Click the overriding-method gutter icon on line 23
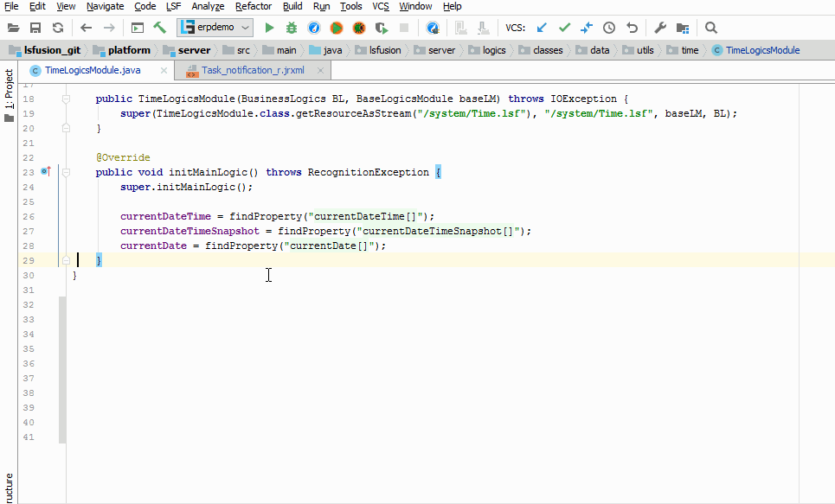Image resolution: width=835 pixels, height=504 pixels. click(x=44, y=172)
